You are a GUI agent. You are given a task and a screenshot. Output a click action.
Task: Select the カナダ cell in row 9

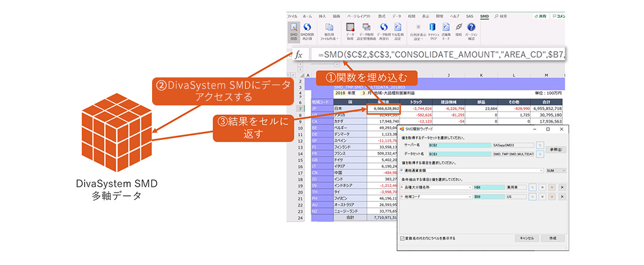350,121
